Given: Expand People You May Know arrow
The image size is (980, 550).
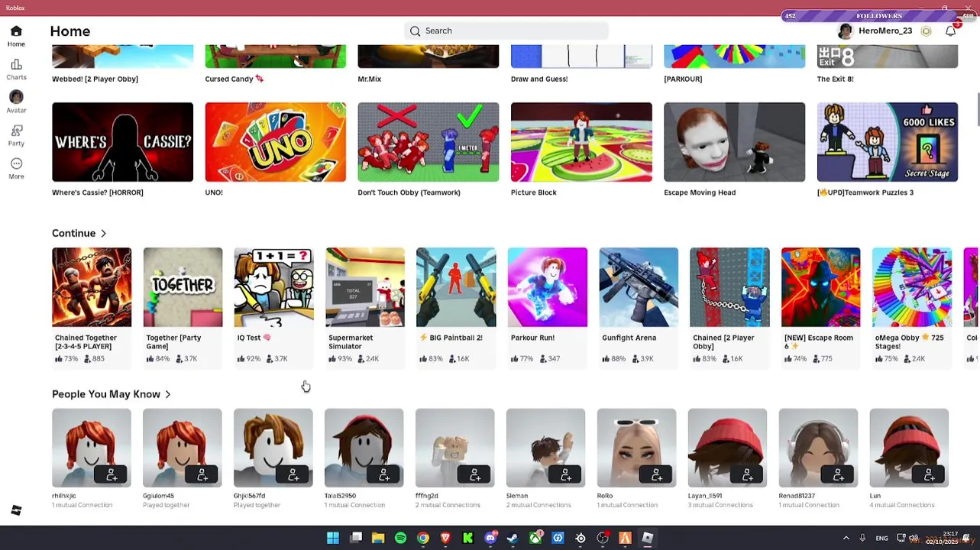Looking at the screenshot, I should (x=168, y=395).
